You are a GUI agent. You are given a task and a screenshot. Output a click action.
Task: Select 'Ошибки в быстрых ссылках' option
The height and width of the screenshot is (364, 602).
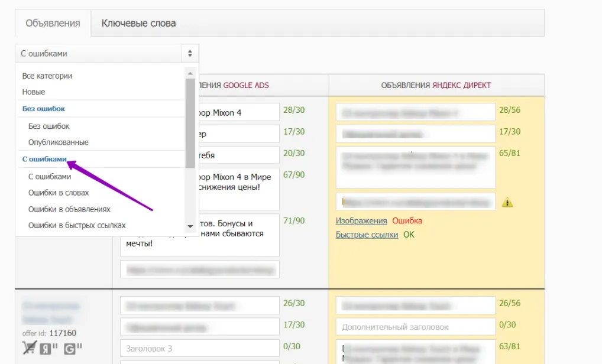click(x=77, y=226)
